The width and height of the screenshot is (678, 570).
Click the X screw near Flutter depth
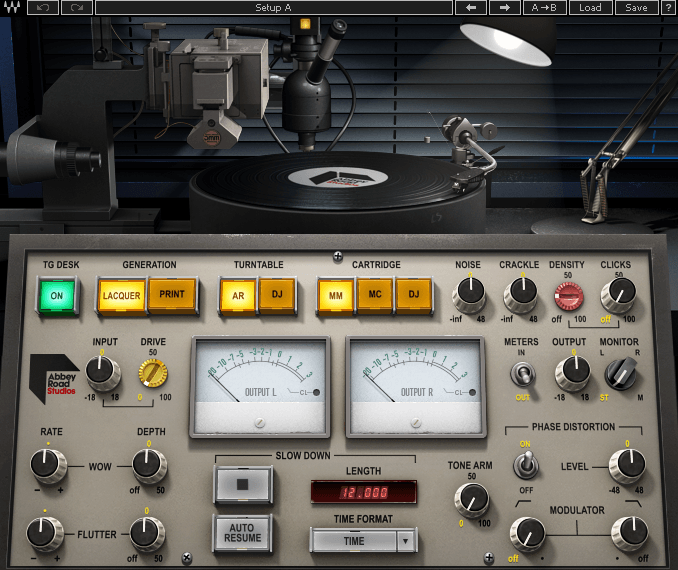click(186, 558)
